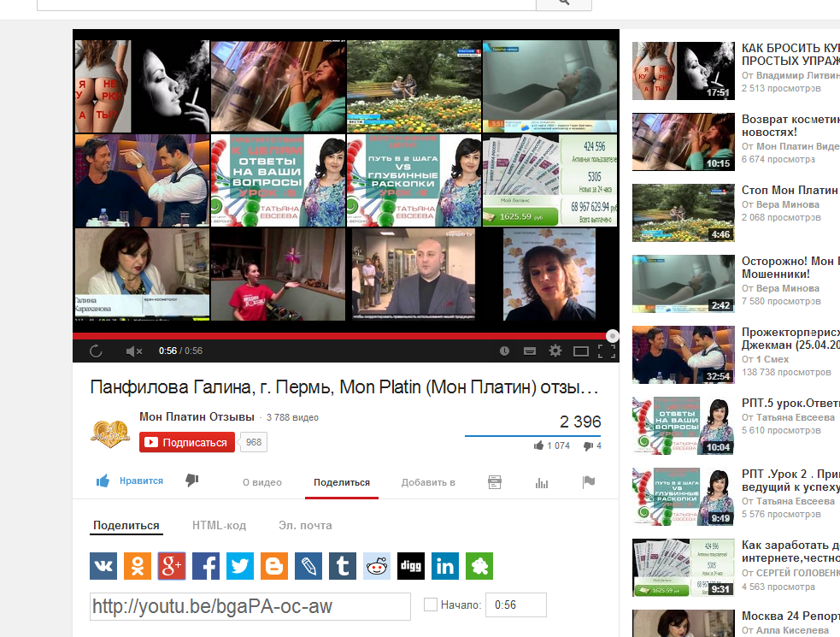840x637 pixels.
Task: Share video on Digg
Action: coord(411,566)
